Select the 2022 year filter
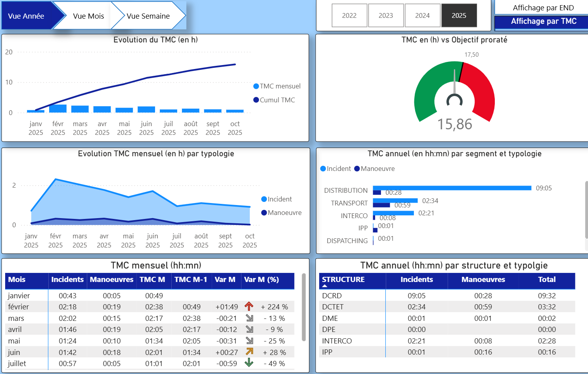Viewport: 588px width, 374px height. [x=349, y=15]
